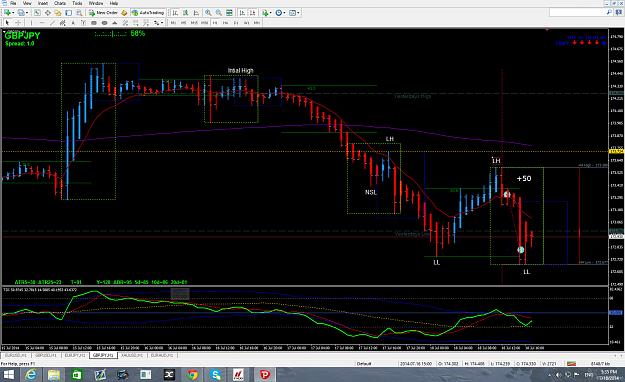This screenshot has height=382, width=625.
Task: Toggle the AutoTrading button
Action: pos(148,13)
